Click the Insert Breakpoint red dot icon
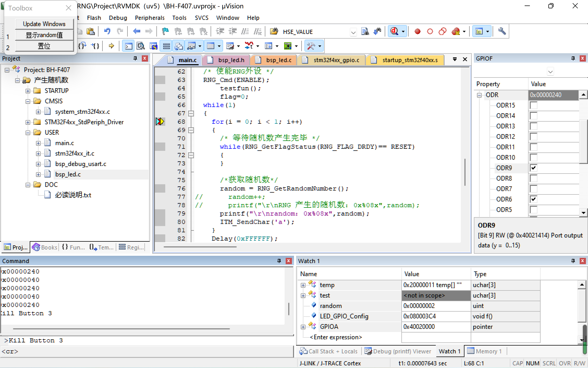The image size is (588, 368). coord(417,32)
